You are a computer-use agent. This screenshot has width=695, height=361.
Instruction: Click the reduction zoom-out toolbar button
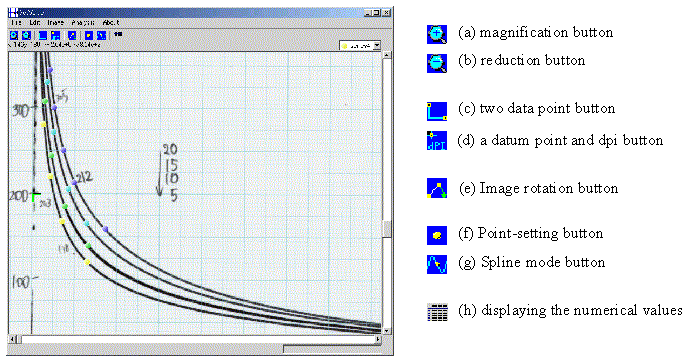pos(26,35)
